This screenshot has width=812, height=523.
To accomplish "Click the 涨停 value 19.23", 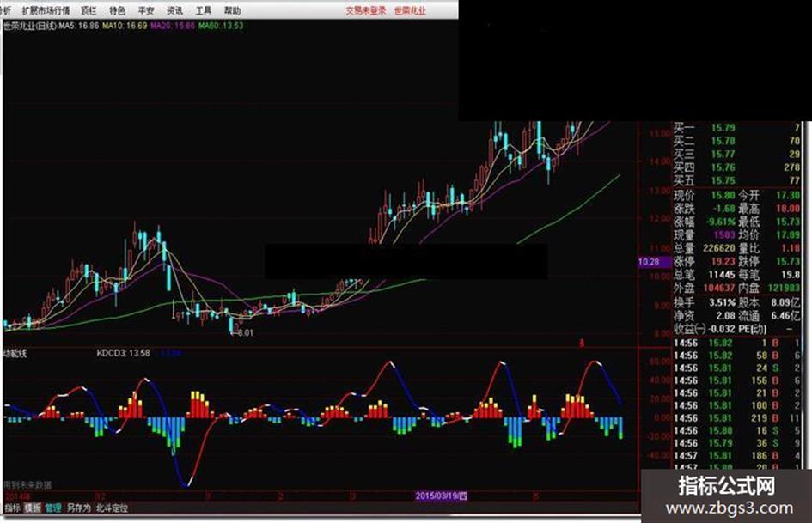I will tap(723, 261).
